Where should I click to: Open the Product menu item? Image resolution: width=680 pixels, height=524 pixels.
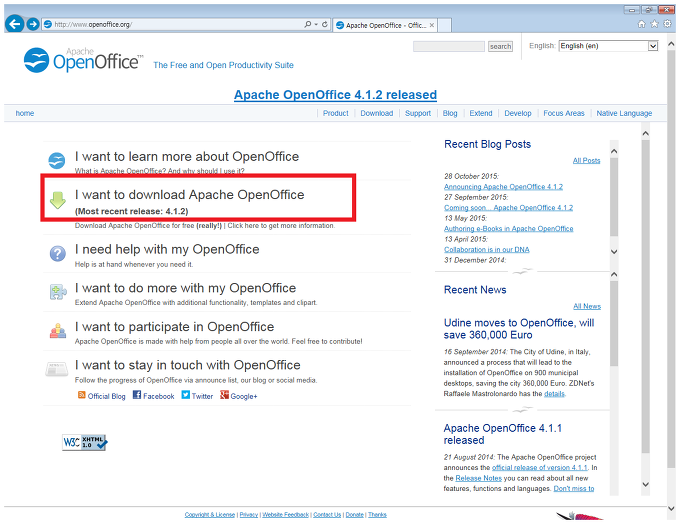tap(335, 113)
